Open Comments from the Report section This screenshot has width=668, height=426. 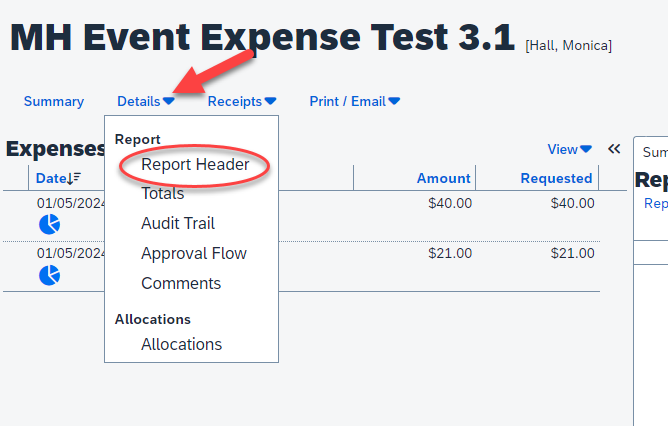(181, 283)
